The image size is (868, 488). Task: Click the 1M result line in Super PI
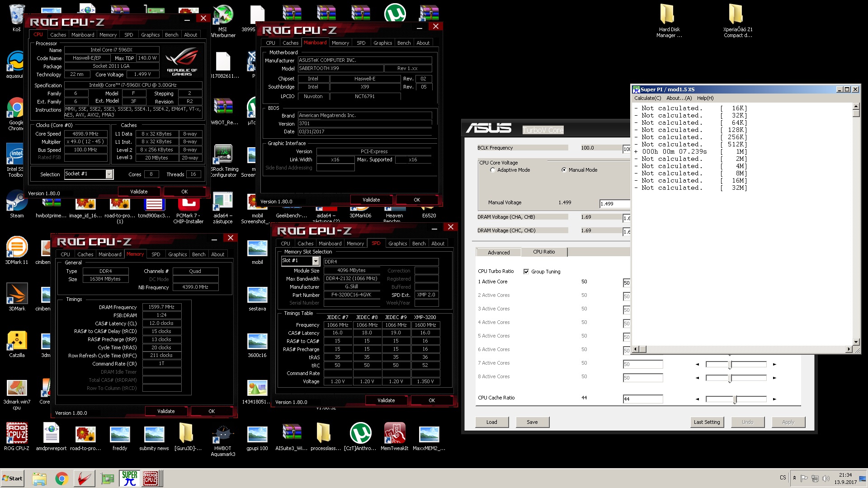[x=690, y=152]
